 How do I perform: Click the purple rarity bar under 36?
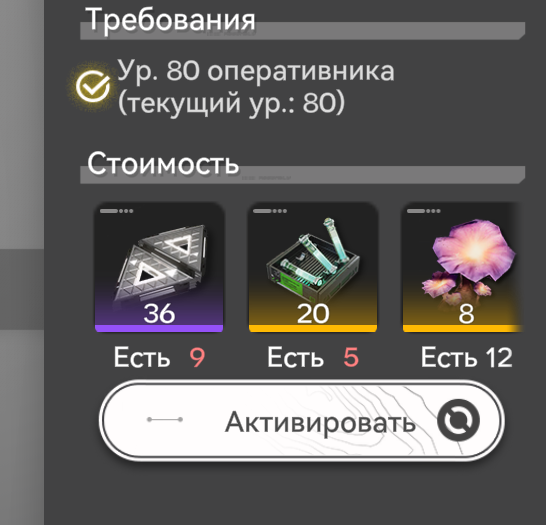(159, 328)
